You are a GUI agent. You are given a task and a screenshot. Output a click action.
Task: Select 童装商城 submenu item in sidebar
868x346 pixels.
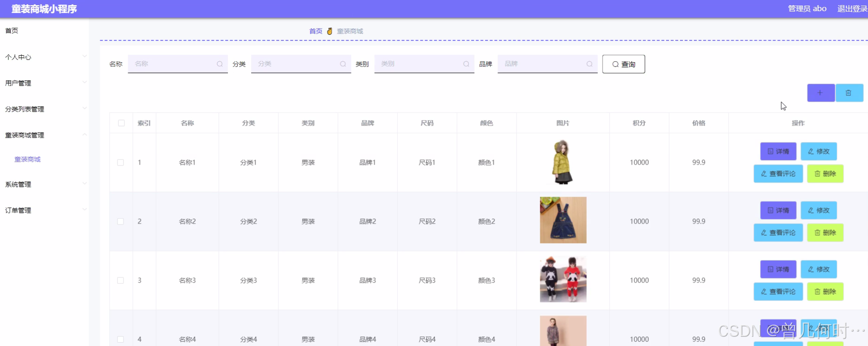click(x=27, y=159)
